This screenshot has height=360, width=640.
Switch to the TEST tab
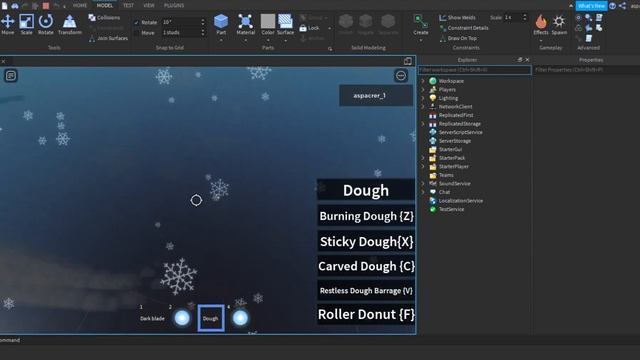tap(129, 5)
